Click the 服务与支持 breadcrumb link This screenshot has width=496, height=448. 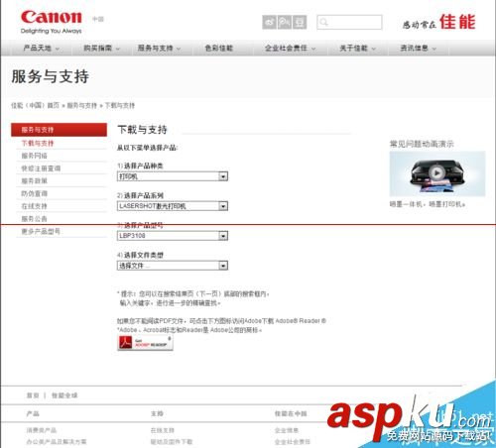[x=82, y=105]
